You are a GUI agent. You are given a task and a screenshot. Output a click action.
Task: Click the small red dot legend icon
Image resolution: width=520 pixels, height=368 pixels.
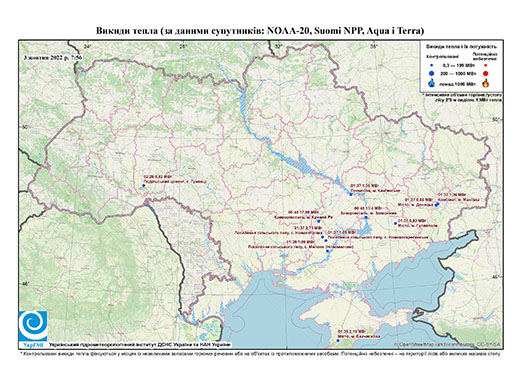(x=486, y=65)
